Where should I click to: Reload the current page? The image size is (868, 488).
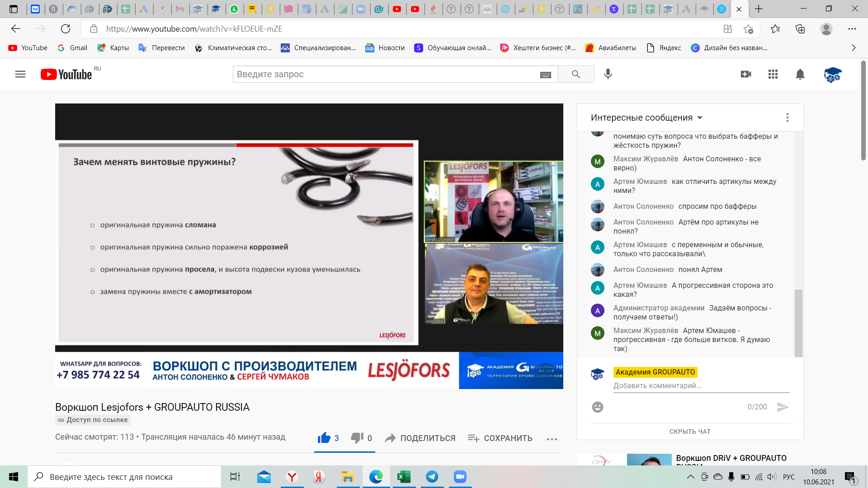click(66, 29)
